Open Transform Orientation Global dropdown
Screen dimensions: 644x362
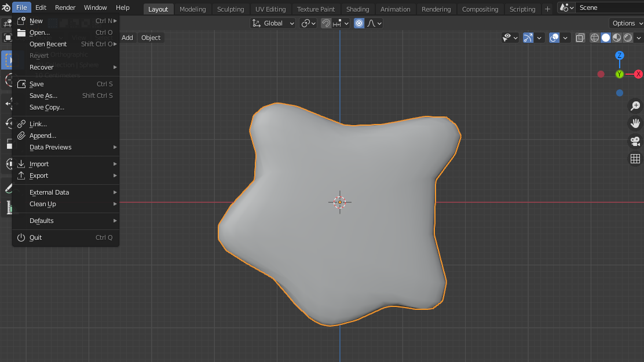click(273, 23)
